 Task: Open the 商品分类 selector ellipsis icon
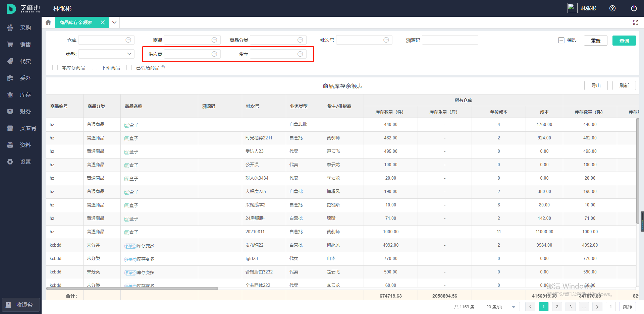(x=300, y=40)
